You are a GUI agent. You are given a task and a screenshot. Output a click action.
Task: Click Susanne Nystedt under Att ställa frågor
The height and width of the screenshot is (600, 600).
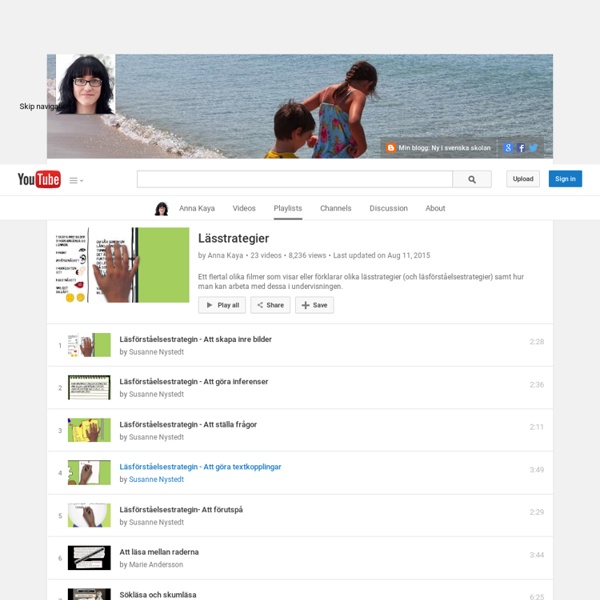[x=156, y=437]
